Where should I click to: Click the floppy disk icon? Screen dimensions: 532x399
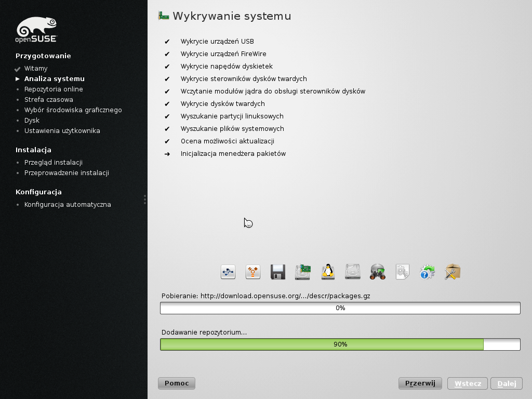[278, 272]
